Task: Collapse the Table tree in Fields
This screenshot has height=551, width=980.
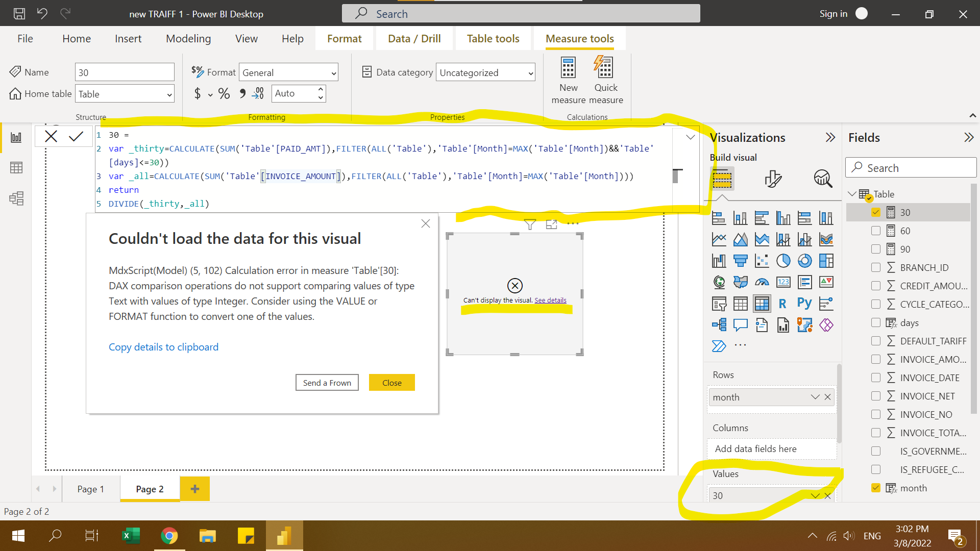Action: pos(851,194)
